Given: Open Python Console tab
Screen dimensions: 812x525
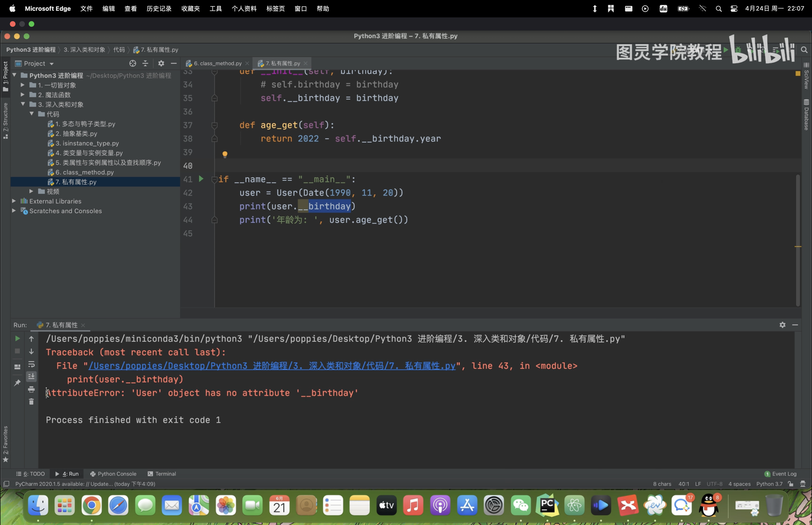Looking at the screenshot, I should point(113,474).
